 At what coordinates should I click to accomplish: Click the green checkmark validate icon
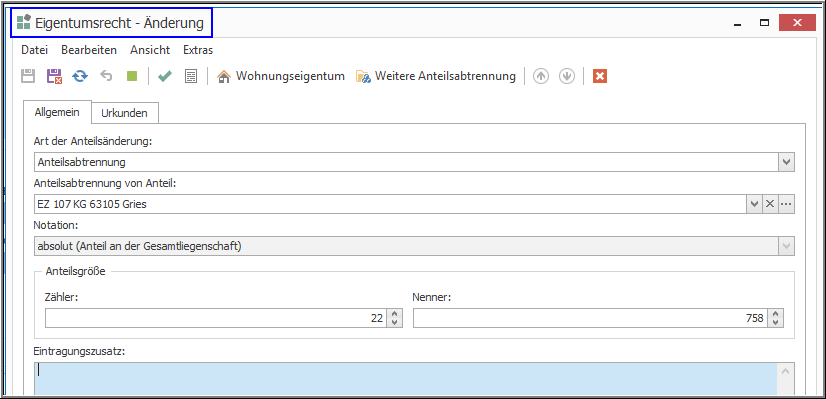pyautogui.click(x=165, y=76)
